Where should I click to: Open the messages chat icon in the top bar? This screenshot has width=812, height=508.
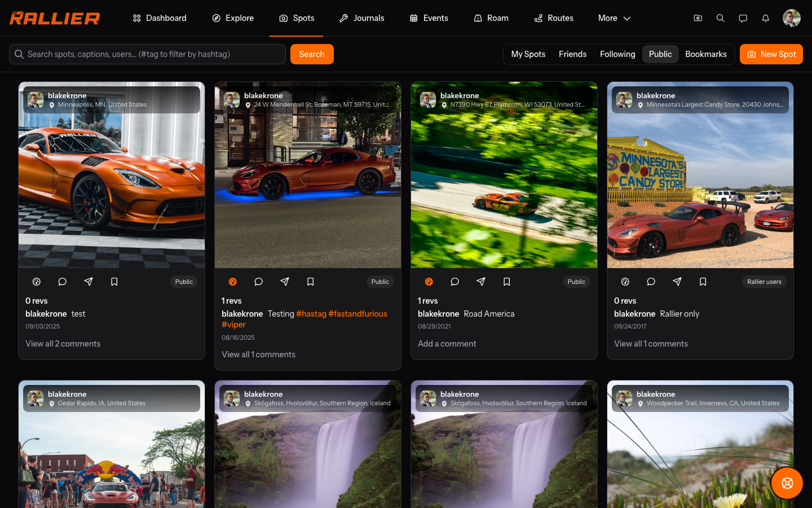point(743,18)
